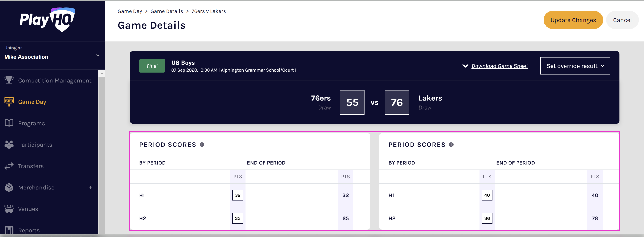The width and height of the screenshot is (644, 237).
Task: Click the Merchandise box icon
Action: click(9, 187)
